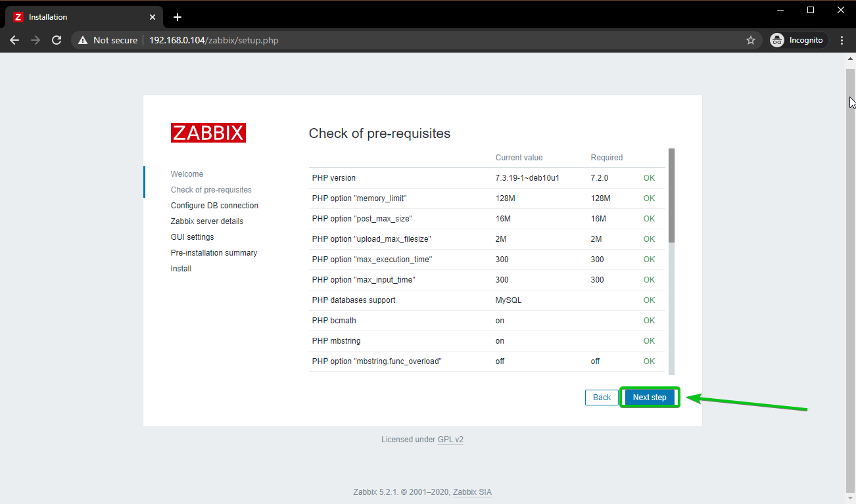This screenshot has width=856, height=504.
Task: Select Check of pre-requisites step
Action: tap(211, 190)
